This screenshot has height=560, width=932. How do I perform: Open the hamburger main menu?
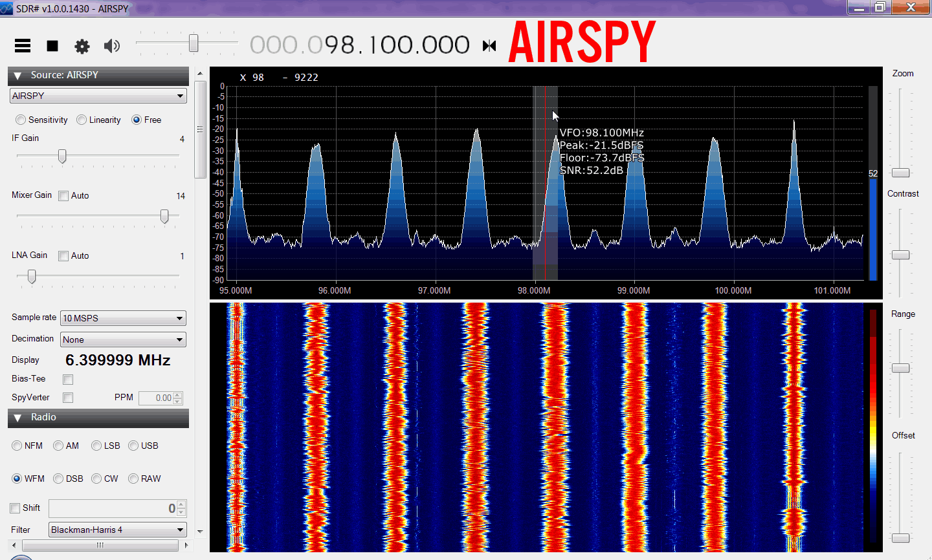coord(23,45)
